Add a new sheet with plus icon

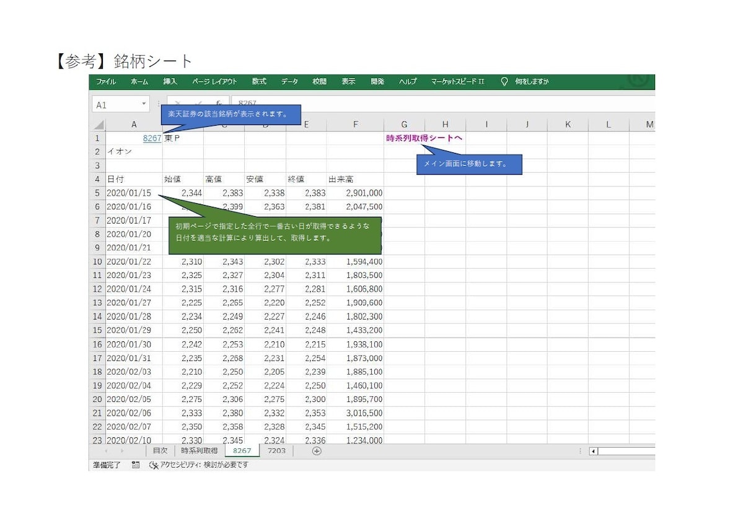[317, 451]
